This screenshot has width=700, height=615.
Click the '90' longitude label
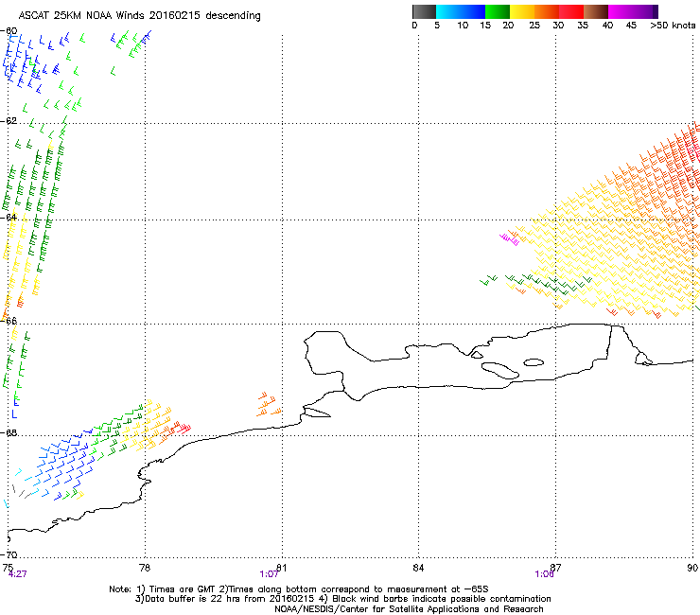(x=692, y=567)
